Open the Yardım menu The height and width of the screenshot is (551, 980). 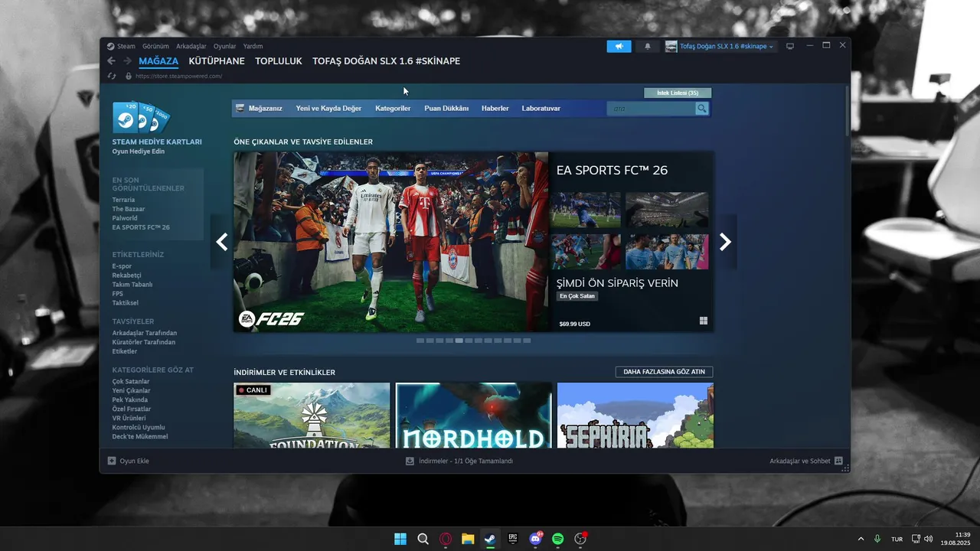point(253,46)
